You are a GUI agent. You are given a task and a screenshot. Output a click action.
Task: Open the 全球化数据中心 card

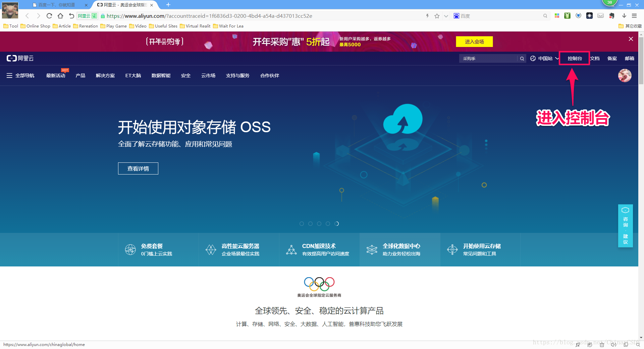click(400, 250)
